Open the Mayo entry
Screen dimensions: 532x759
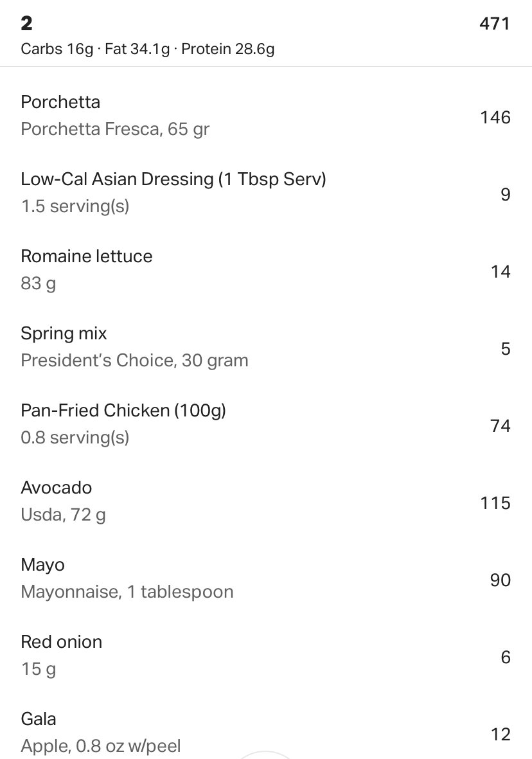(266, 578)
